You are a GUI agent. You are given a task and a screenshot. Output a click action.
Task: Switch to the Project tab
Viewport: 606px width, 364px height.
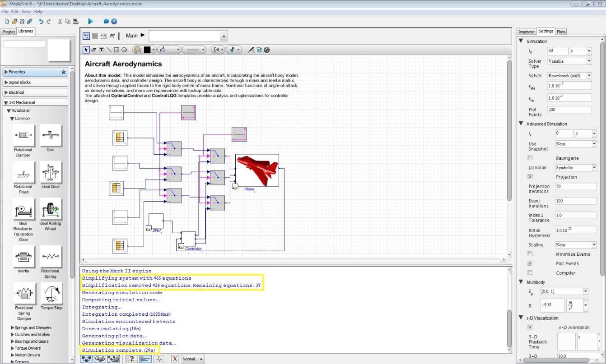(9, 32)
